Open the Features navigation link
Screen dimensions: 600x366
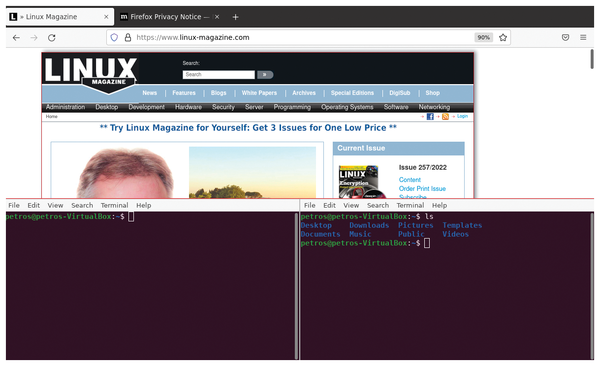(x=184, y=93)
